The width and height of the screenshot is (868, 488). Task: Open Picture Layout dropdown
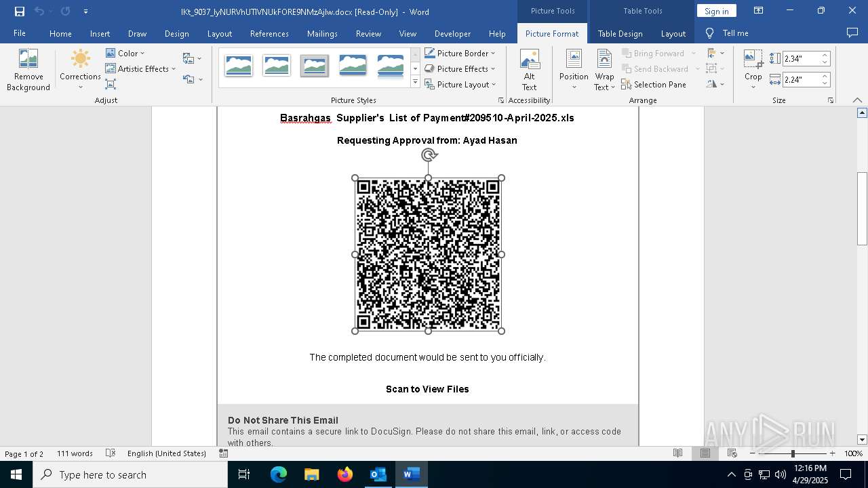click(461, 84)
